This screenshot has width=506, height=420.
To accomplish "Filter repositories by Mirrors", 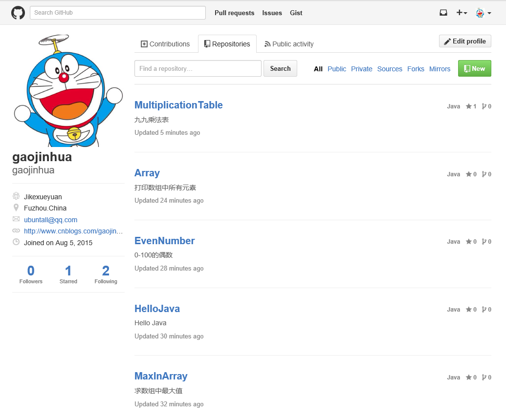I will 440,69.
